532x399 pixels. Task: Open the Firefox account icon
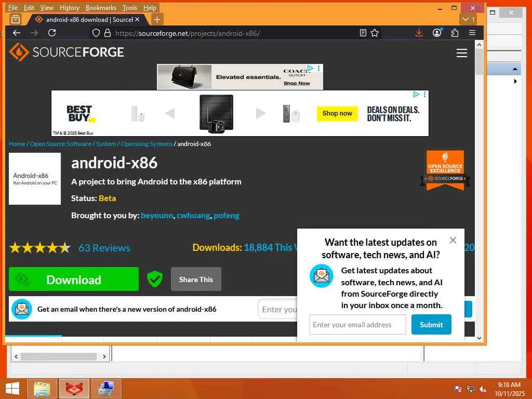pyautogui.click(x=437, y=33)
